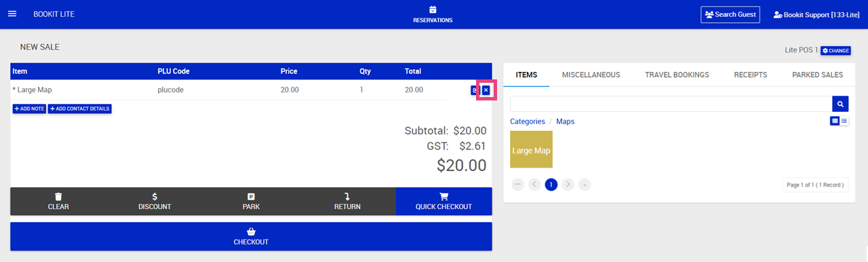Proceed with the Checkout button
Viewport: 868px width, 262px height.
[x=251, y=237]
